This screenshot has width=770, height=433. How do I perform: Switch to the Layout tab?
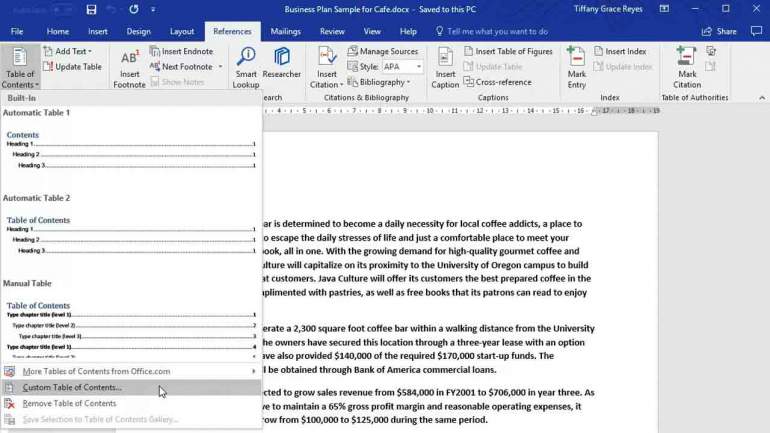pos(182,31)
